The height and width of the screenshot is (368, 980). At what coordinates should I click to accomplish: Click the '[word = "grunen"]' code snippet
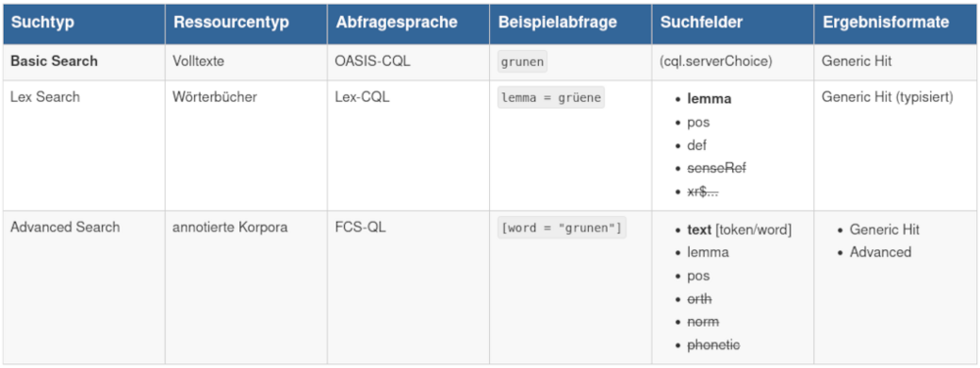point(562,228)
